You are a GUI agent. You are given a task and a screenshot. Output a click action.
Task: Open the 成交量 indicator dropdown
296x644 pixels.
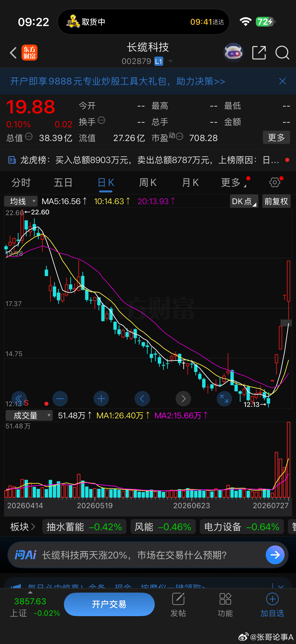[x=29, y=415]
